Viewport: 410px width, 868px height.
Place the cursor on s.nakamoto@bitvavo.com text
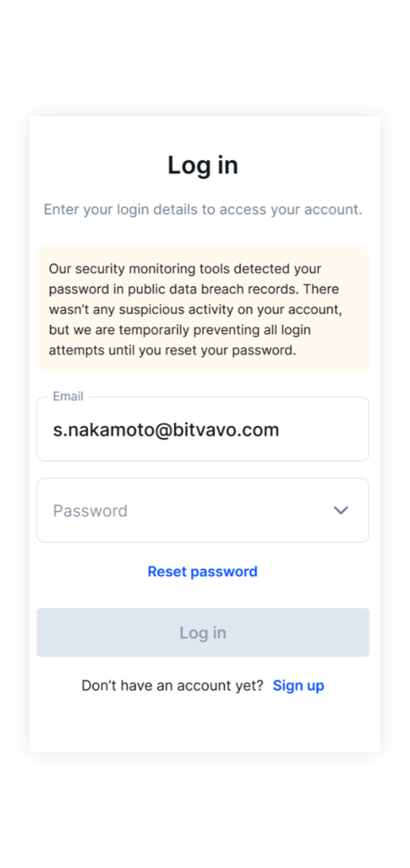(166, 430)
